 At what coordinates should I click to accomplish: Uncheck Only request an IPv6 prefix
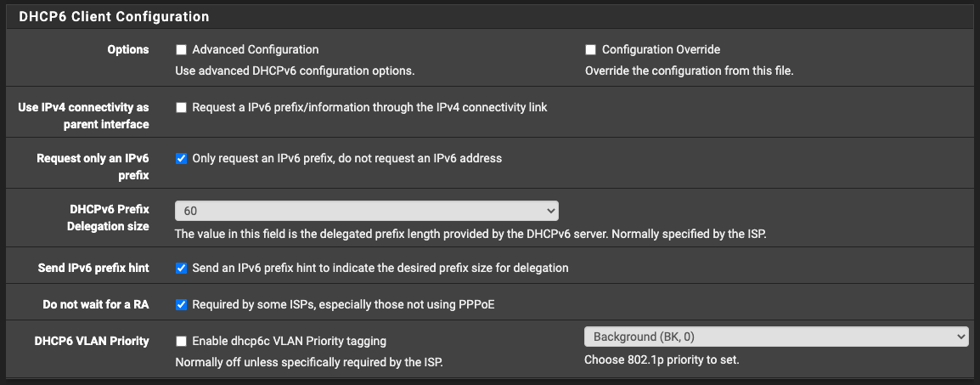[x=181, y=158]
